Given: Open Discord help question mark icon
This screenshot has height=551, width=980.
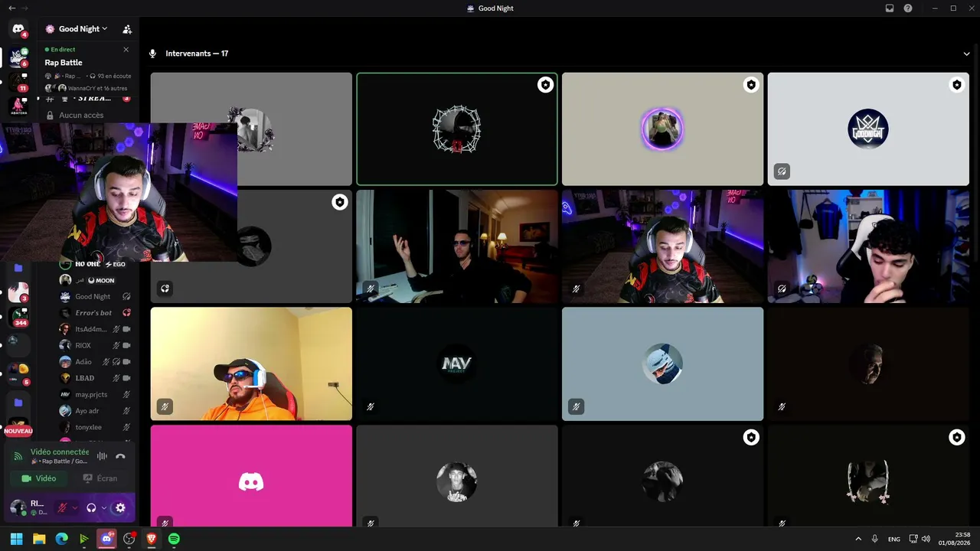Looking at the screenshot, I should (x=908, y=8).
